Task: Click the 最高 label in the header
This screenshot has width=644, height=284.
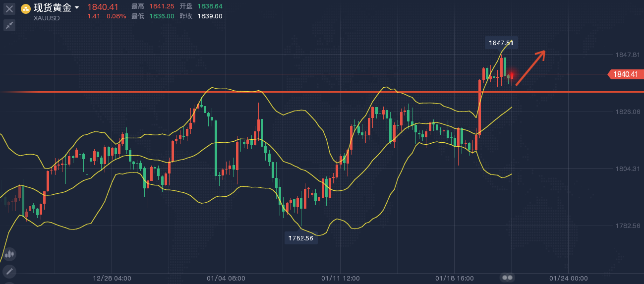Action: 138,6
